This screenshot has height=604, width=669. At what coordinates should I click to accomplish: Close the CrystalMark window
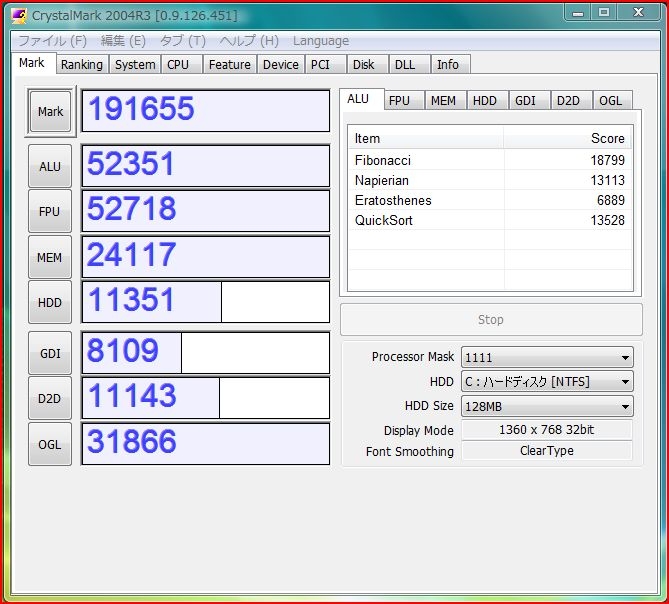click(638, 12)
